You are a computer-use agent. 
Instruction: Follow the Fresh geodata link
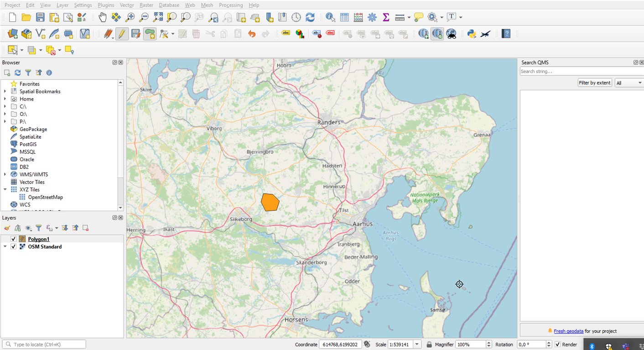click(x=568, y=331)
